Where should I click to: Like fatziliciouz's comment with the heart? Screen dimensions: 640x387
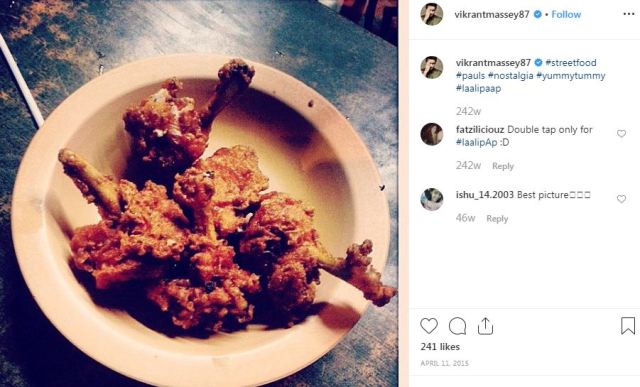621,133
